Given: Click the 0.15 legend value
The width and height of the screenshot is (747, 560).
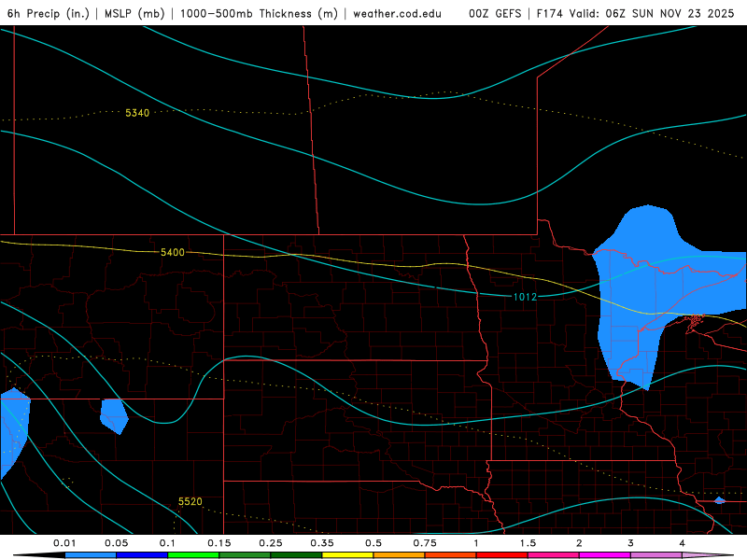Looking at the screenshot, I should pyautogui.click(x=219, y=543).
